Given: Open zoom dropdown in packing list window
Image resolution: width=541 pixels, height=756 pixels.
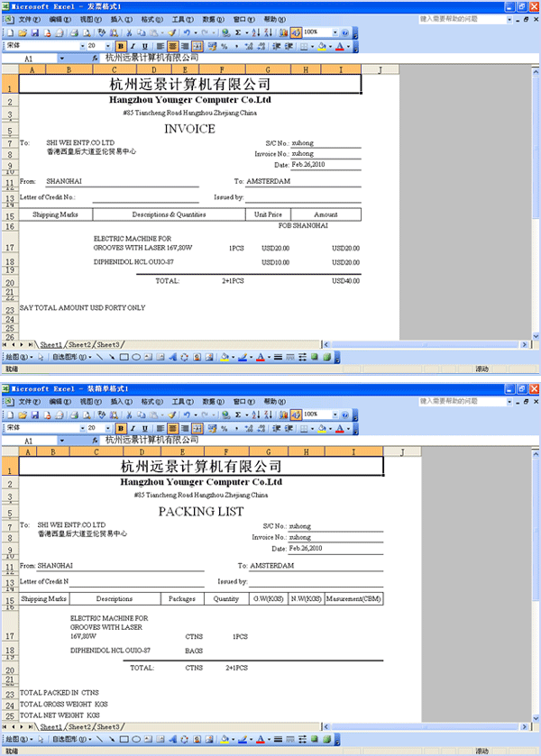Looking at the screenshot, I should (x=335, y=414).
